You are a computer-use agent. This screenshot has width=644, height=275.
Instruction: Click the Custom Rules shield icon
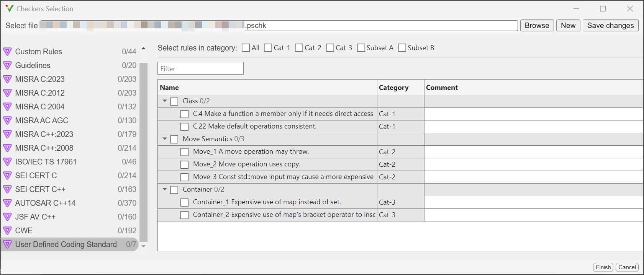(x=7, y=52)
